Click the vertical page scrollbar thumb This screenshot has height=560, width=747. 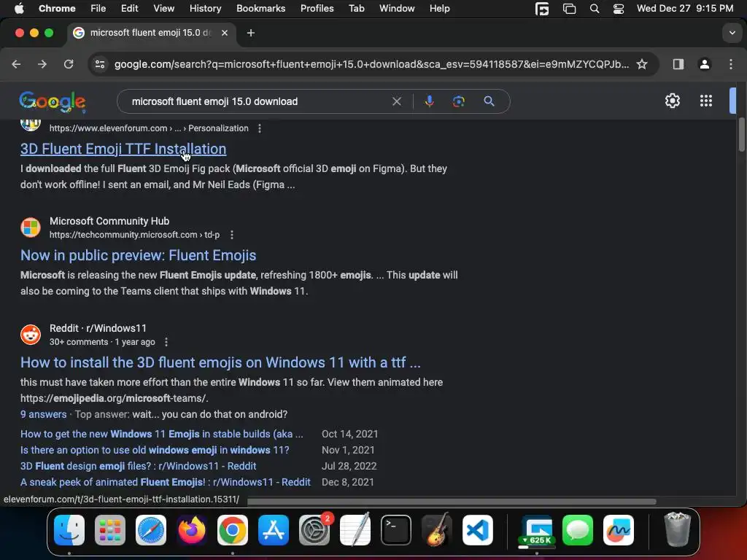tap(741, 135)
